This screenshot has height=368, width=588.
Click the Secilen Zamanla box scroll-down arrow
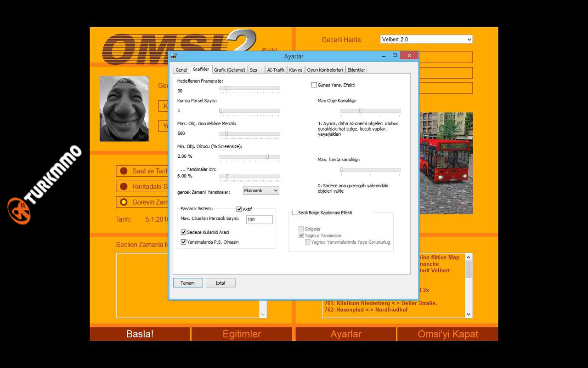click(263, 314)
